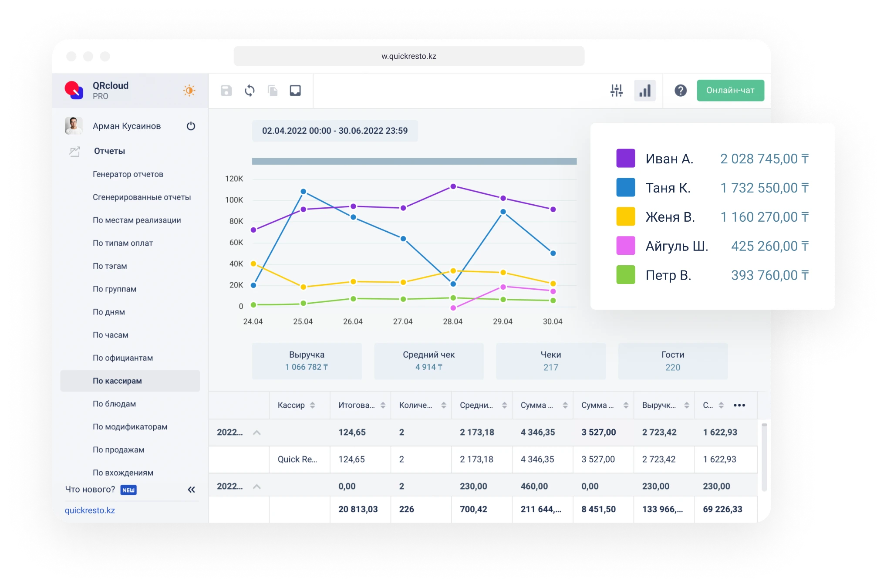Open the three dots column options menu
887x588 pixels.
[739, 405]
